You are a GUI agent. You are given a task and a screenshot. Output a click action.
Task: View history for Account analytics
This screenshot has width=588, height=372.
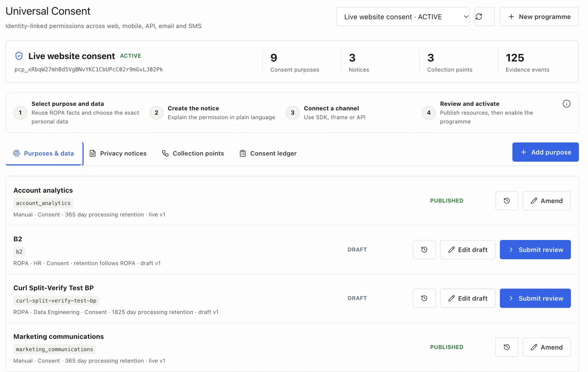click(506, 201)
